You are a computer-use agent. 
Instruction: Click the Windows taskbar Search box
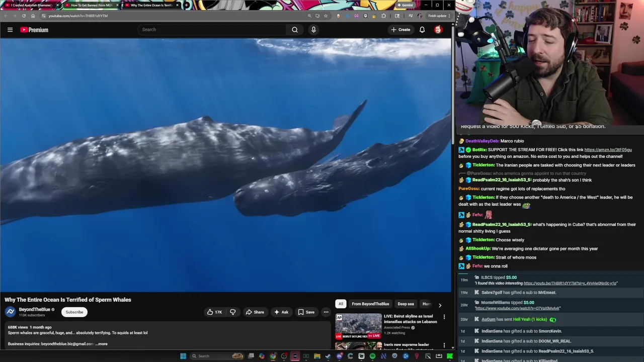[218, 356]
